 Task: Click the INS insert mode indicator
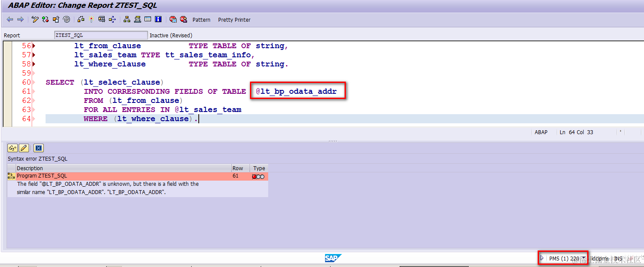(618, 259)
